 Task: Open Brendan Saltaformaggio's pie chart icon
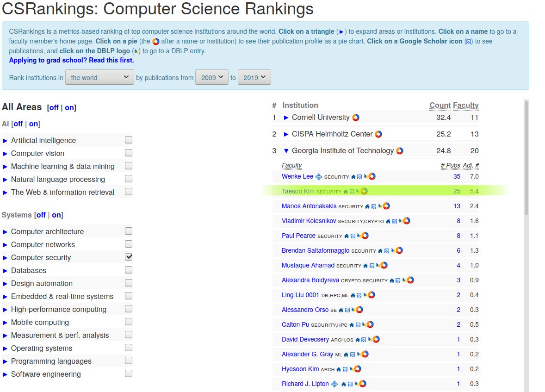[399, 250]
